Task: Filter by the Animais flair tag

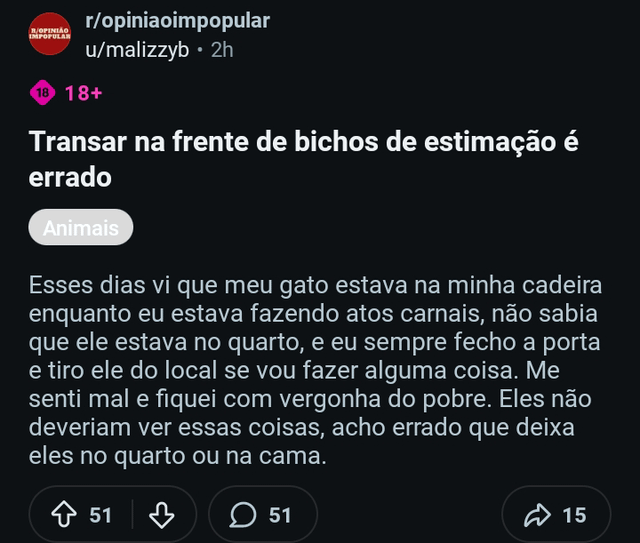Action: click(x=81, y=228)
